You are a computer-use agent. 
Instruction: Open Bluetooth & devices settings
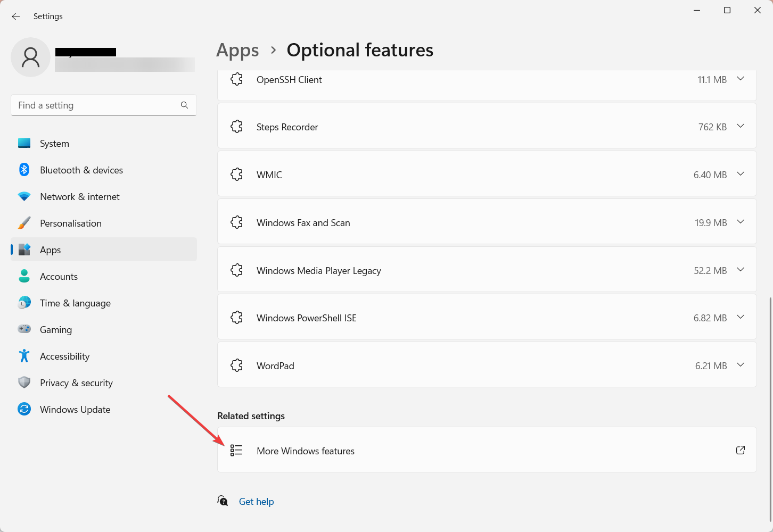104,170
